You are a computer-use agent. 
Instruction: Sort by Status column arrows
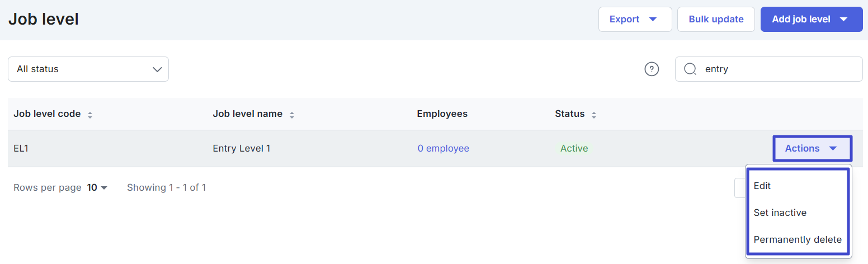[x=594, y=115]
